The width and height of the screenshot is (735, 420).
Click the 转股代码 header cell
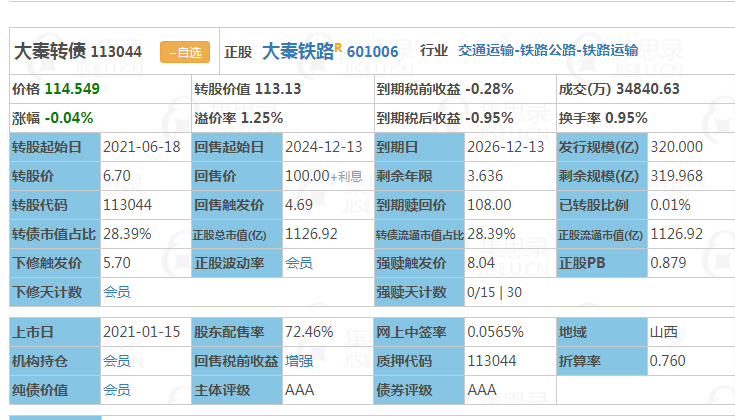[55, 205]
